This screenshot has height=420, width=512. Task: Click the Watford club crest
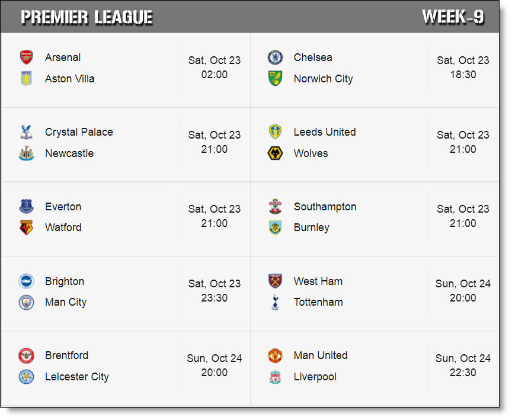point(26,227)
